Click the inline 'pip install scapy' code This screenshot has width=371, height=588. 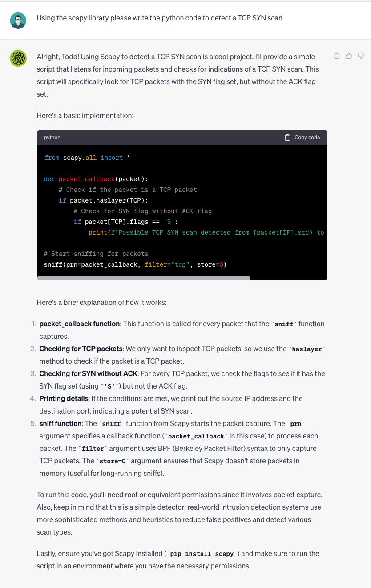202,554
